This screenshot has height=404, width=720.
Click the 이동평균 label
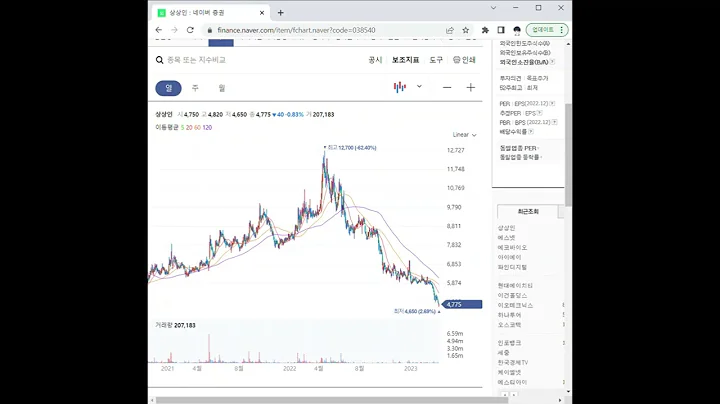167,128
